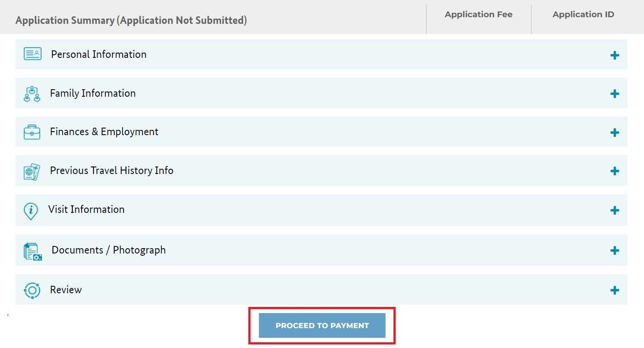Click the "Documents / Photograph" text label
Screen dimensions: 644x348
[109, 250]
